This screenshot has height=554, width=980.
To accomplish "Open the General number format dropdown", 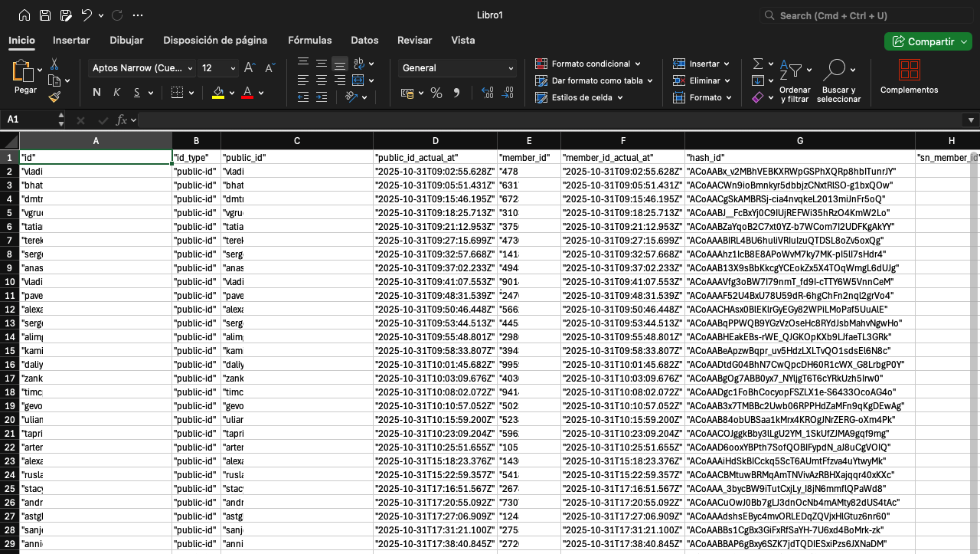I will 457,68.
